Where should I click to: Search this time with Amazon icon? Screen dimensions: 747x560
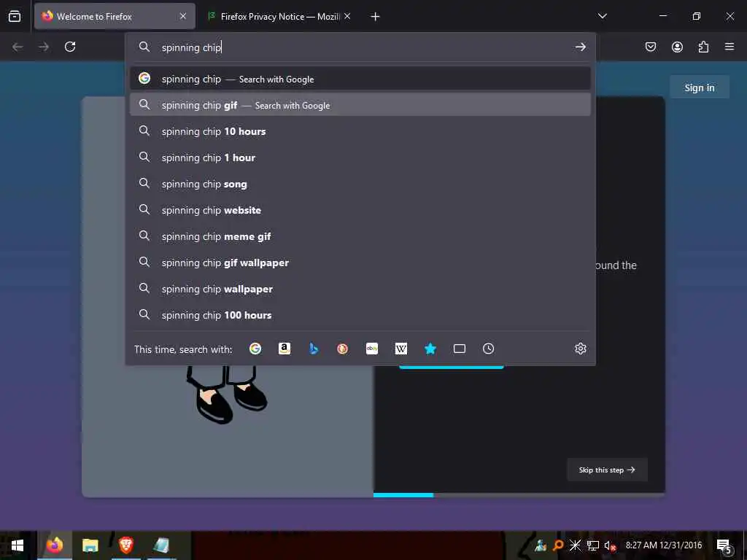point(285,349)
